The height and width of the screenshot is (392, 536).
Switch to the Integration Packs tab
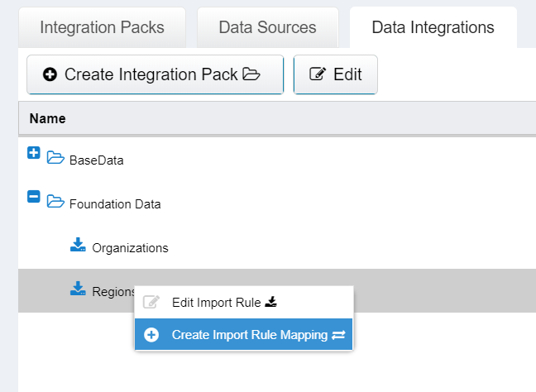(103, 27)
